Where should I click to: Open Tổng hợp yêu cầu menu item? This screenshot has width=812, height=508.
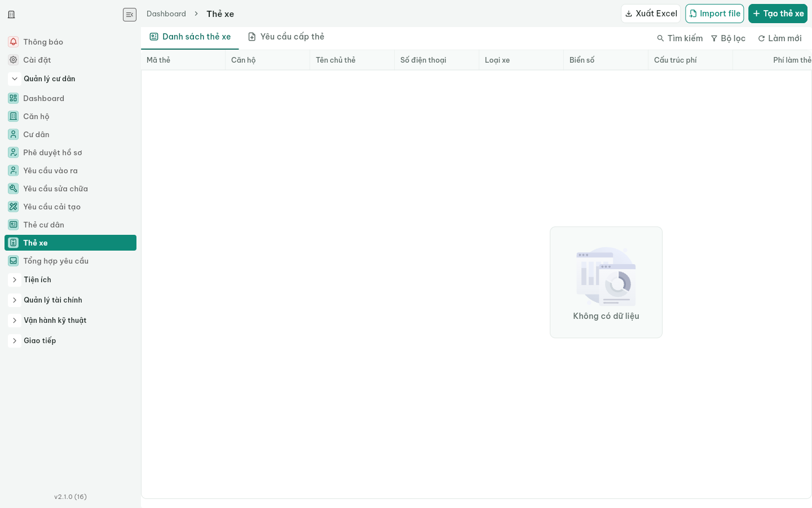(x=70, y=261)
